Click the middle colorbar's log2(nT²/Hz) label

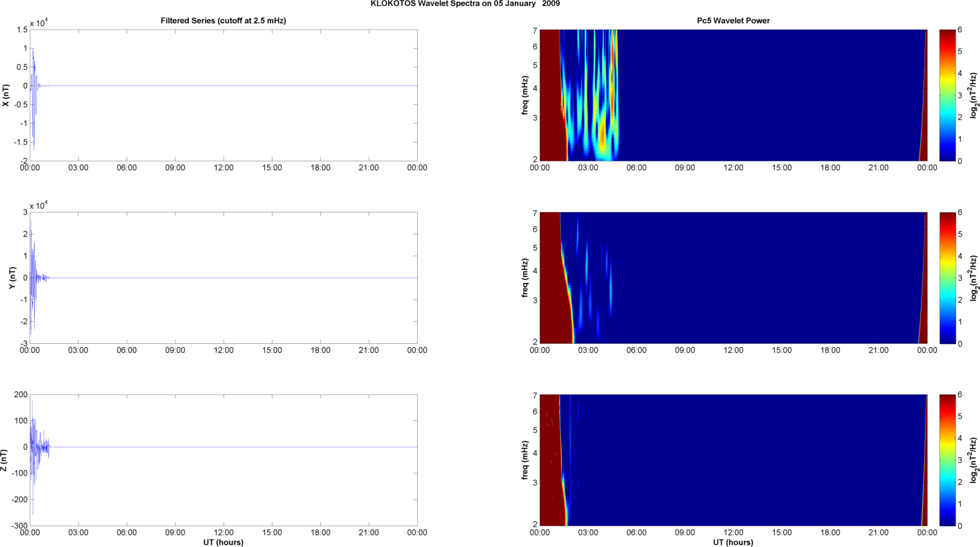pyautogui.click(x=974, y=278)
